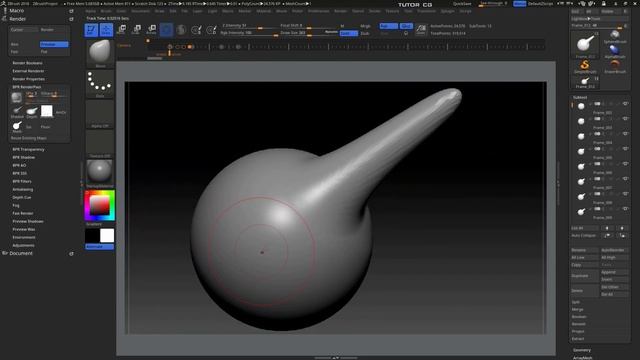Click the Duplicate subtool button
This screenshot has width=640, height=360.
584,276
